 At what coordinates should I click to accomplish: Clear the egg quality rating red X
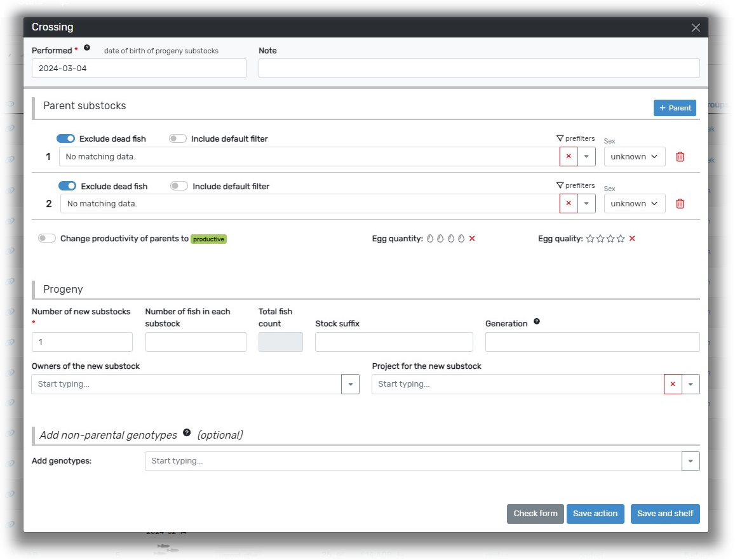click(632, 239)
